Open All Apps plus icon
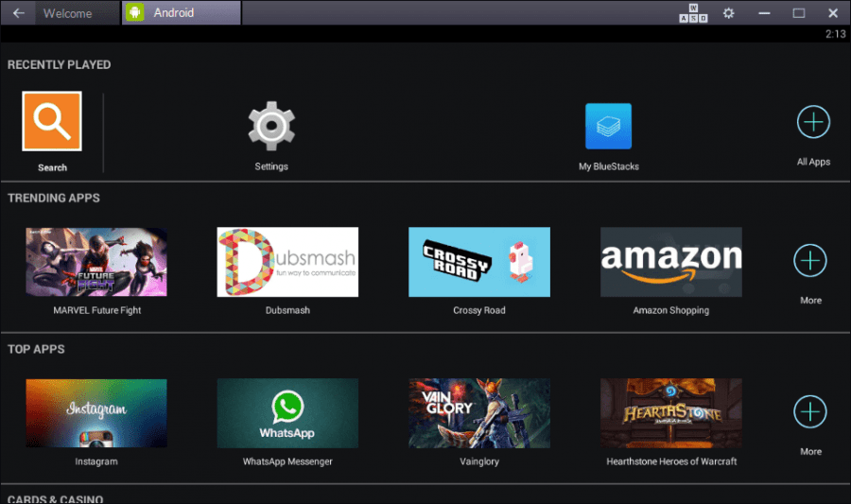 813,122
